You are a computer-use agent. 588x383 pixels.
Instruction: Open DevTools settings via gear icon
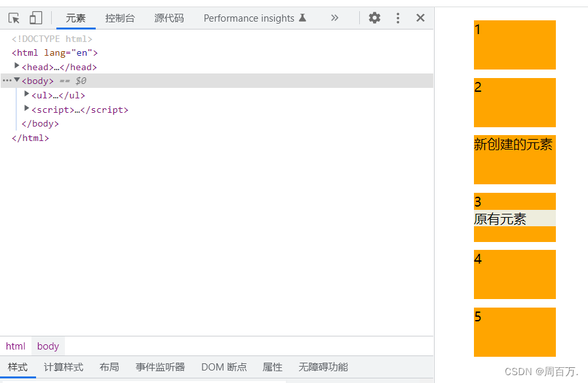click(x=374, y=18)
